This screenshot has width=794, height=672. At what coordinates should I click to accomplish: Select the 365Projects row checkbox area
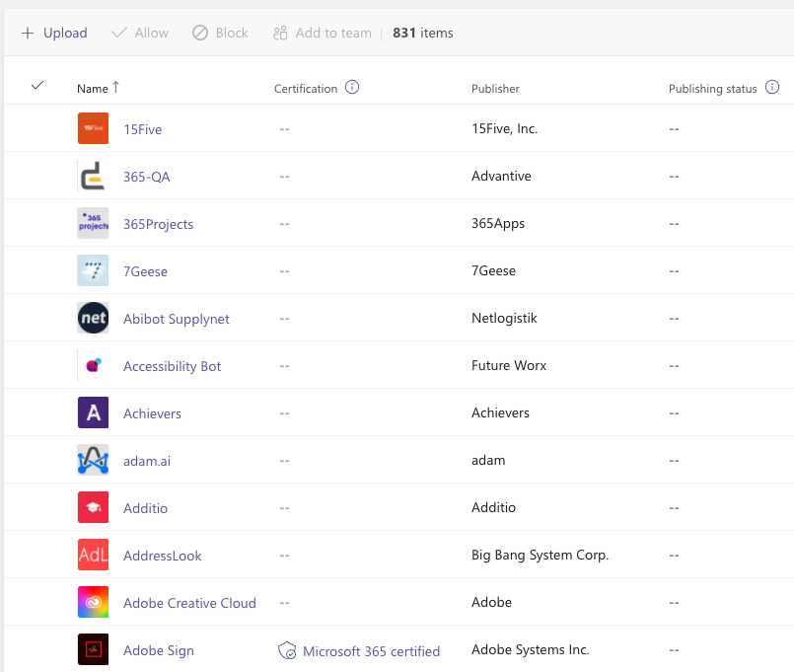coord(37,223)
